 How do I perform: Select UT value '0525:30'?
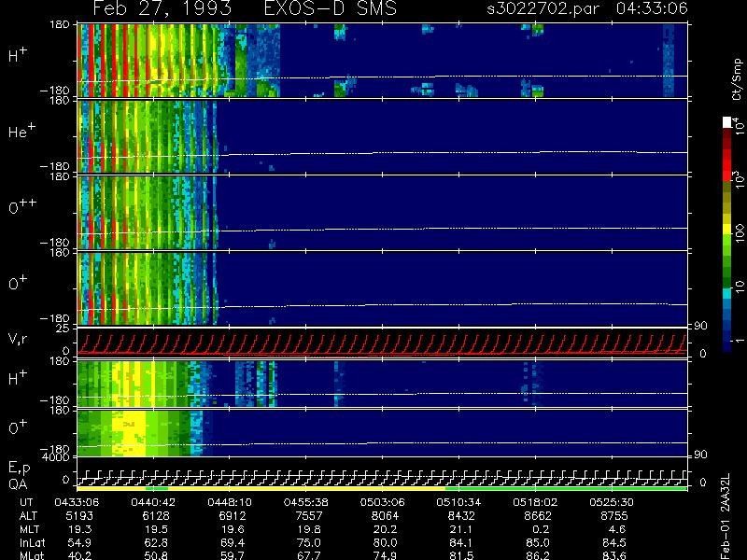click(612, 502)
